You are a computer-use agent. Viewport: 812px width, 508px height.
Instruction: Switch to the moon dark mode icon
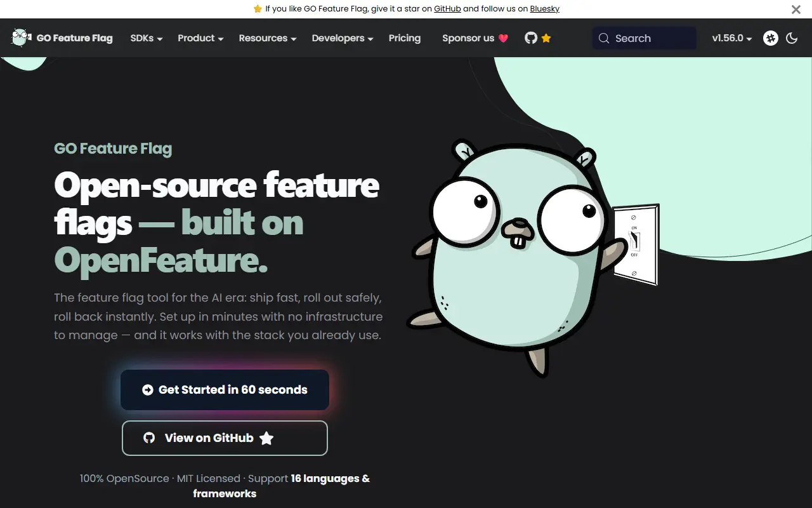coord(792,38)
